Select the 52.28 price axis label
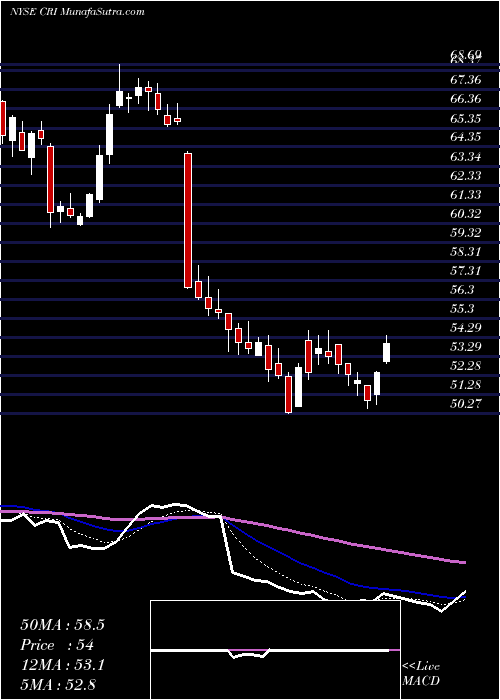The width and height of the screenshot is (500, 700). pyautogui.click(x=466, y=366)
